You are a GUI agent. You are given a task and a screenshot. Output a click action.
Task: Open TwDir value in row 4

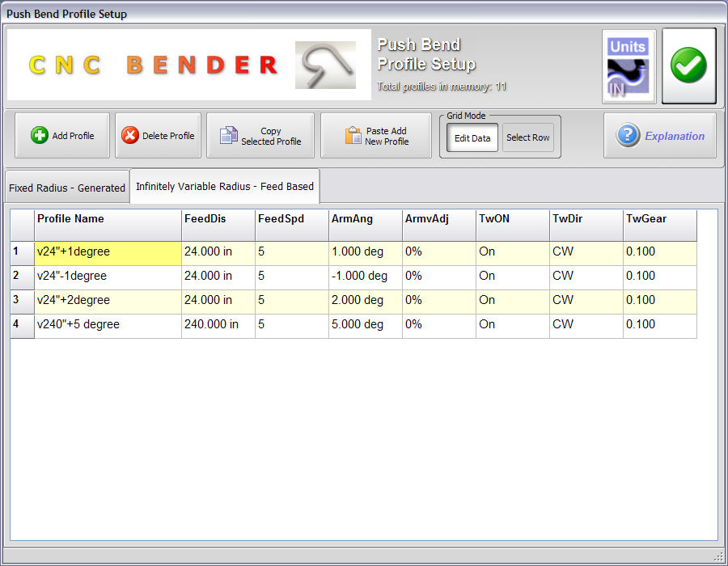point(586,325)
